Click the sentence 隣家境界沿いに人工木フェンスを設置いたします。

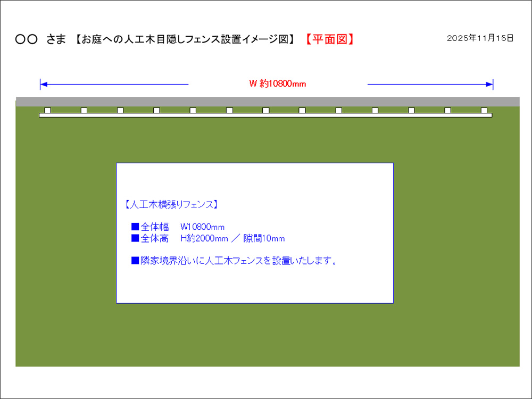tap(235, 261)
